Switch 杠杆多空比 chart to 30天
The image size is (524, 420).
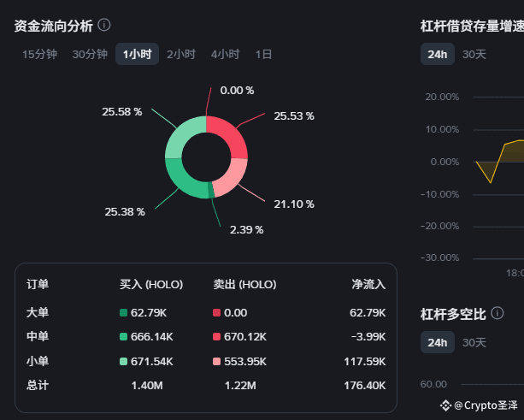point(474,342)
